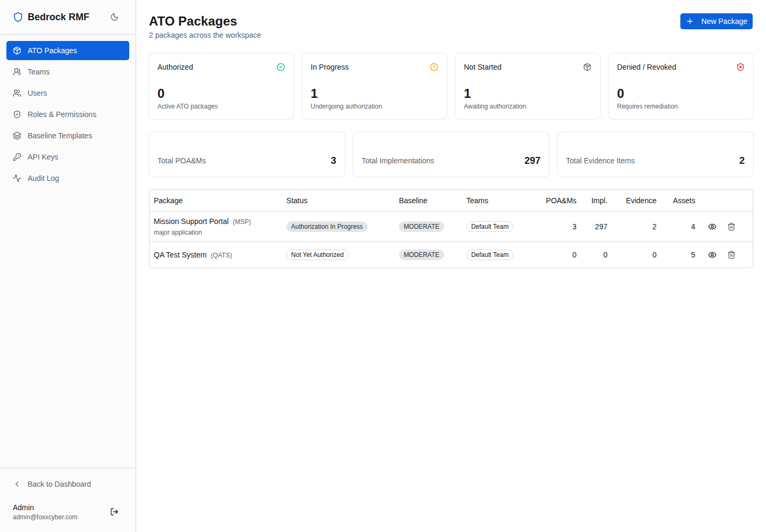The width and height of the screenshot is (766, 532).
Task: Click the Bedrock RMF shield logo
Action: click(18, 17)
